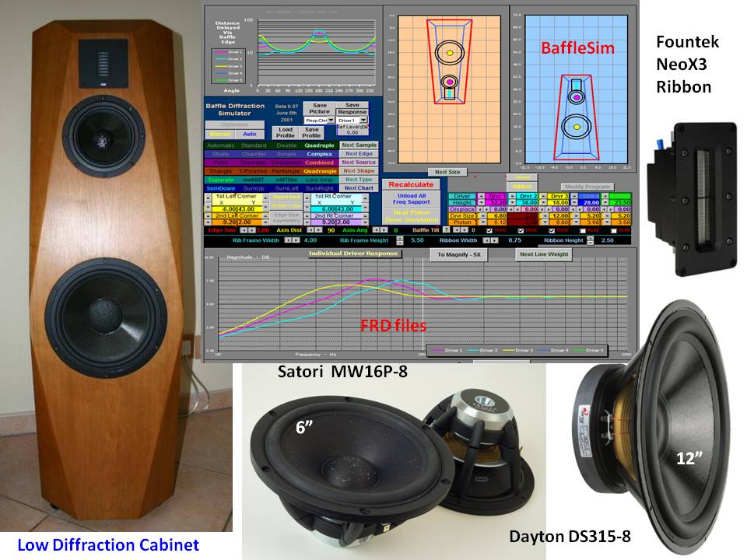
Task: Click the Ribbon Height spinner
Action: pos(591,240)
